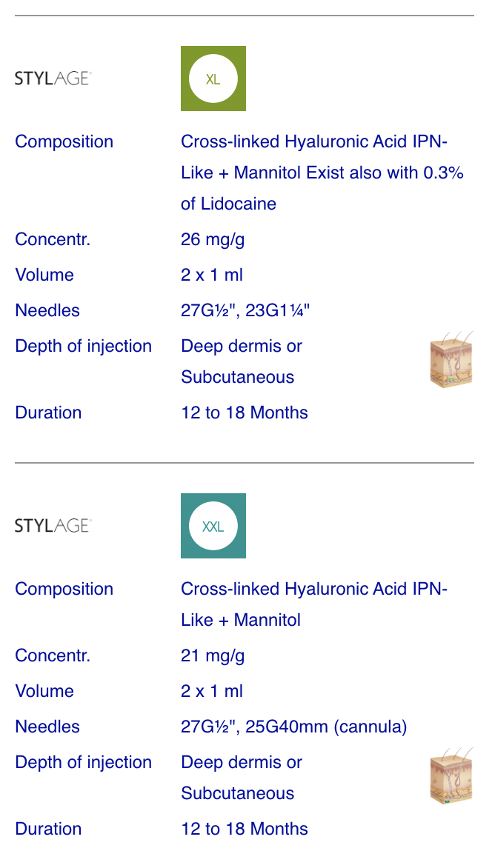Viewport: 492px width, 868px height.
Task: Select the XL Volume 2 x 1 ml value
Action: [x=212, y=275]
